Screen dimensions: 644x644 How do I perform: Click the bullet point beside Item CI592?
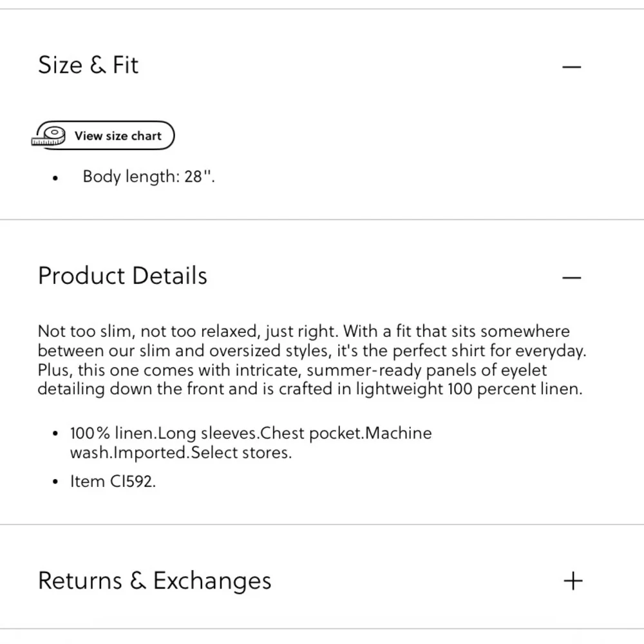(55, 482)
